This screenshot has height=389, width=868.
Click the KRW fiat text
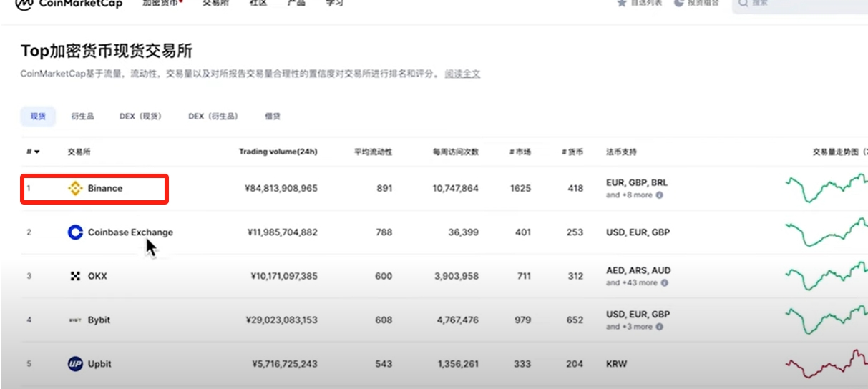[616, 364]
